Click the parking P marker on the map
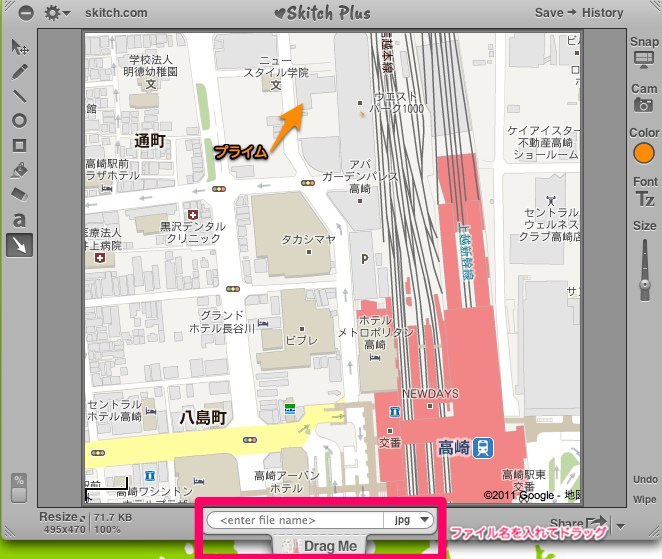This screenshot has width=662, height=559. (x=365, y=259)
